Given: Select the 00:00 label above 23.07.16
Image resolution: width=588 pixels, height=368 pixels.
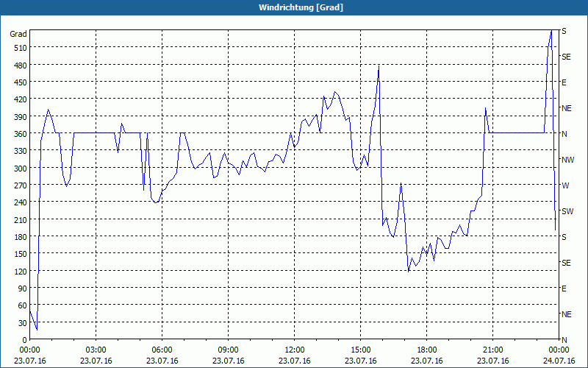Looking at the screenshot, I should point(29,350).
